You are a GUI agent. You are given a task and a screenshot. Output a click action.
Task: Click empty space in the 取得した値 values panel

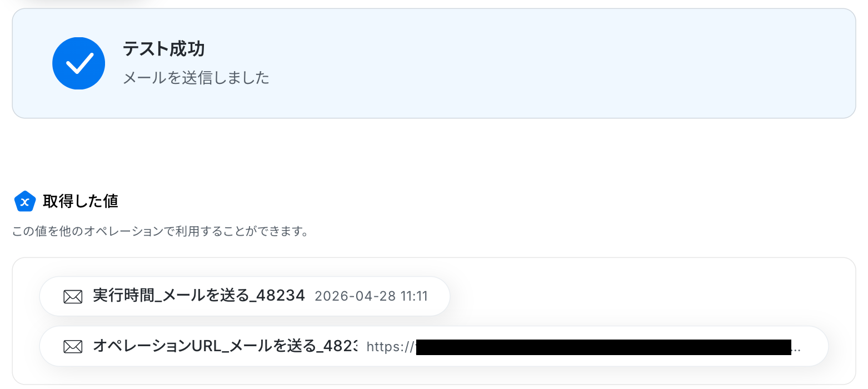point(639,296)
